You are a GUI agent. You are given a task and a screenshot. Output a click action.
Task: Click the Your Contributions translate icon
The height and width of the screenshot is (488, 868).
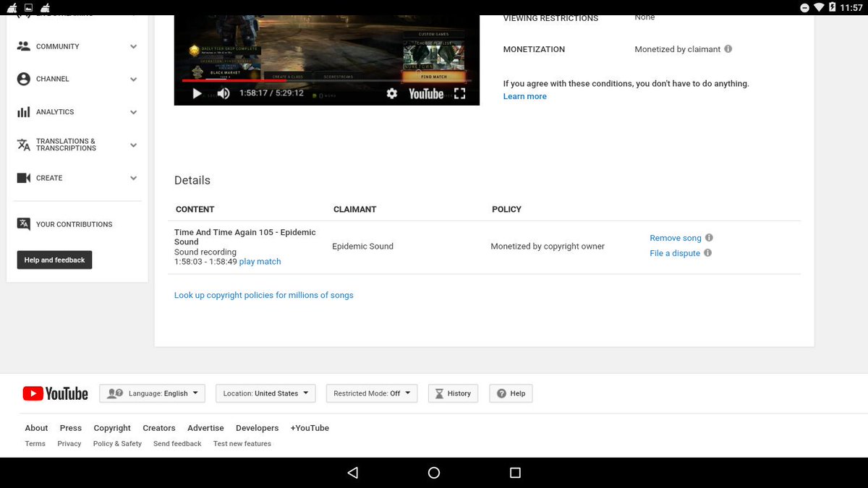[x=24, y=224]
